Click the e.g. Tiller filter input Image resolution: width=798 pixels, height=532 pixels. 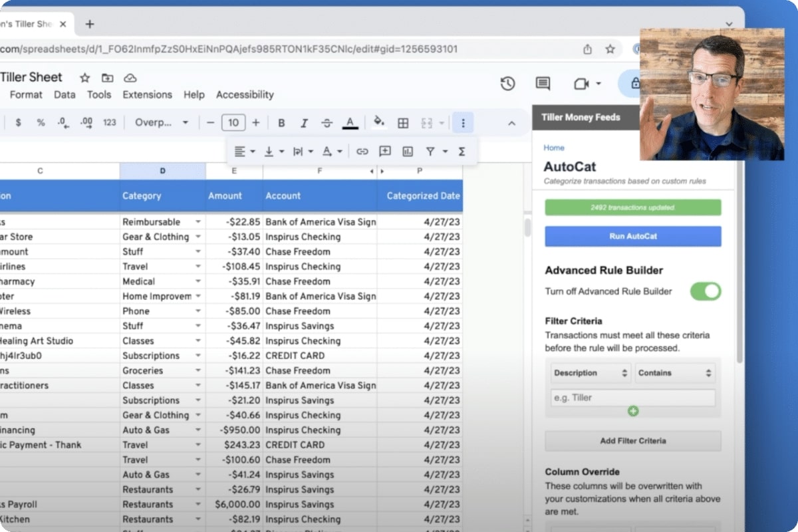633,398
